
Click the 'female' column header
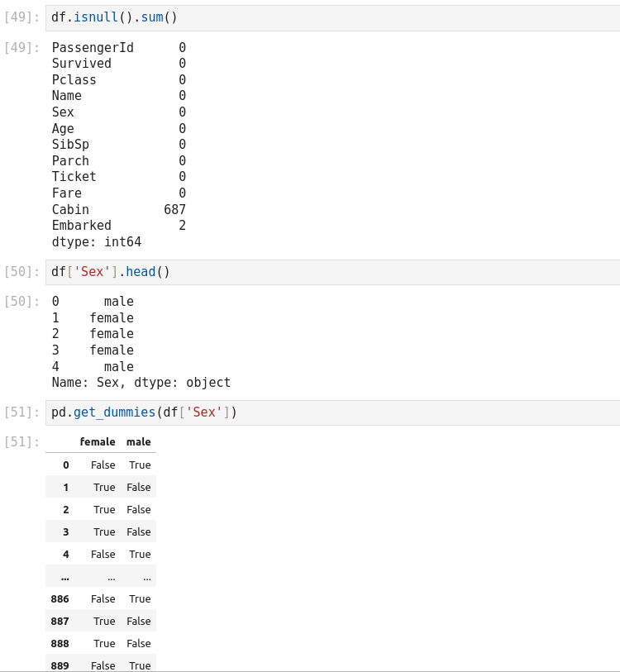click(x=98, y=442)
